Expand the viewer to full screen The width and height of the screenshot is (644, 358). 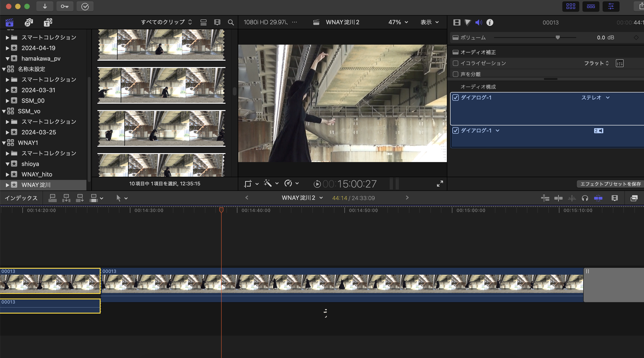440,184
